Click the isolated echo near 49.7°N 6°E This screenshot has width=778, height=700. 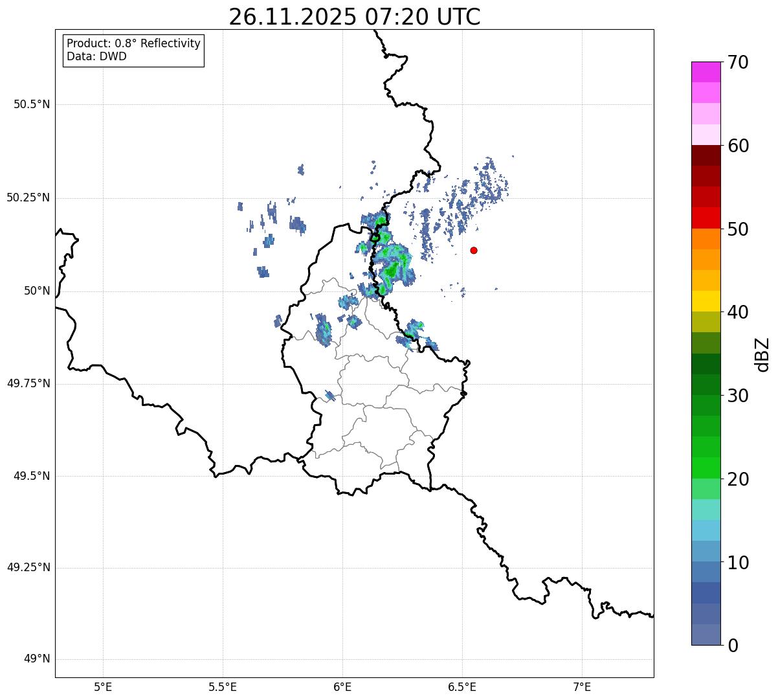pyautogui.click(x=330, y=396)
